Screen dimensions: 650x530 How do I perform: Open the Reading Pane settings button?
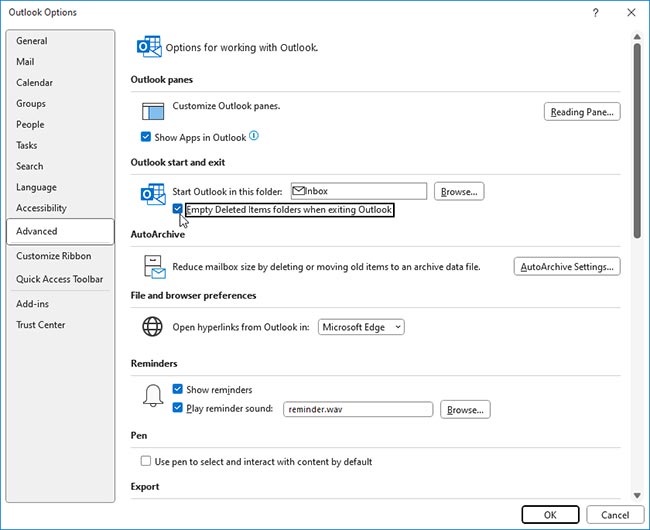click(x=582, y=112)
